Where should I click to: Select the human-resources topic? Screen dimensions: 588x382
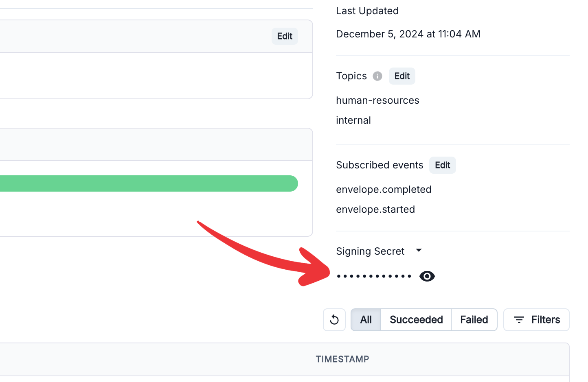coord(377,100)
